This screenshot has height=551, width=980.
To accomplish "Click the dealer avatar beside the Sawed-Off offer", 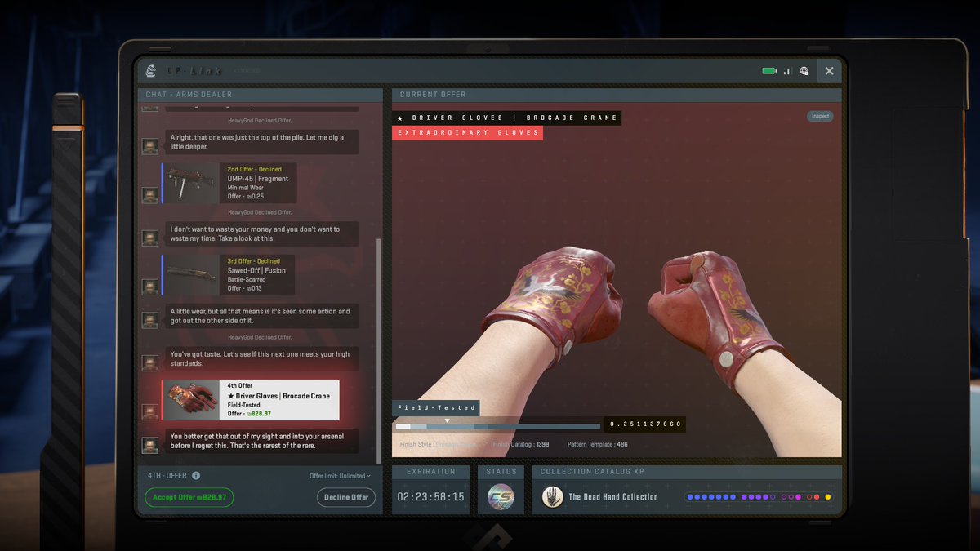I will (x=150, y=287).
